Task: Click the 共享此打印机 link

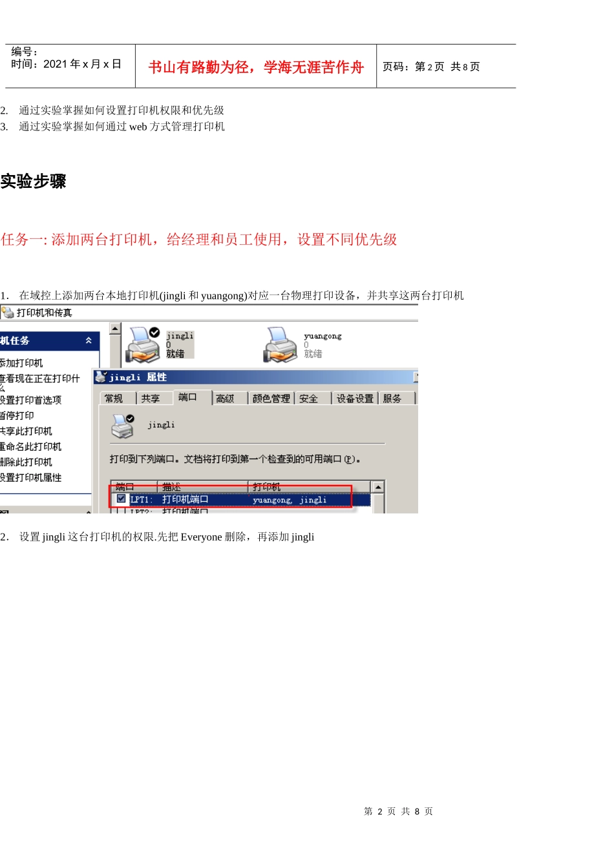Action: click(26, 431)
